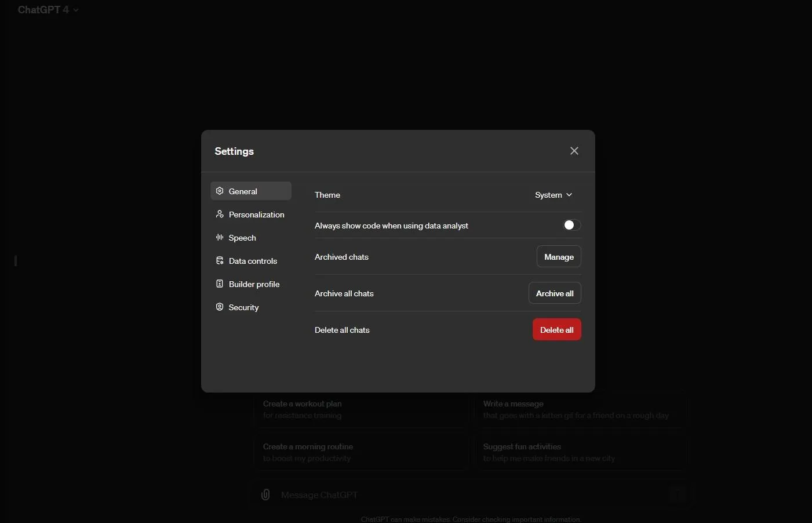Select the Speech settings tab
Viewport: 812px width, 523px height.
click(242, 238)
